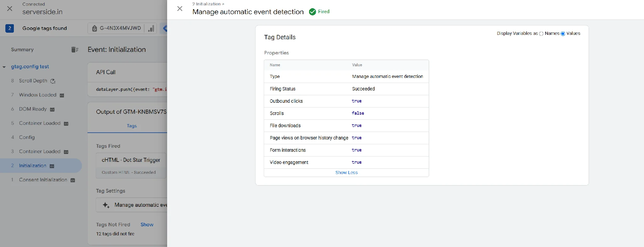Screen dimensions: 644x247
Task: Click the Page views on browser history change label
Action: (309, 138)
